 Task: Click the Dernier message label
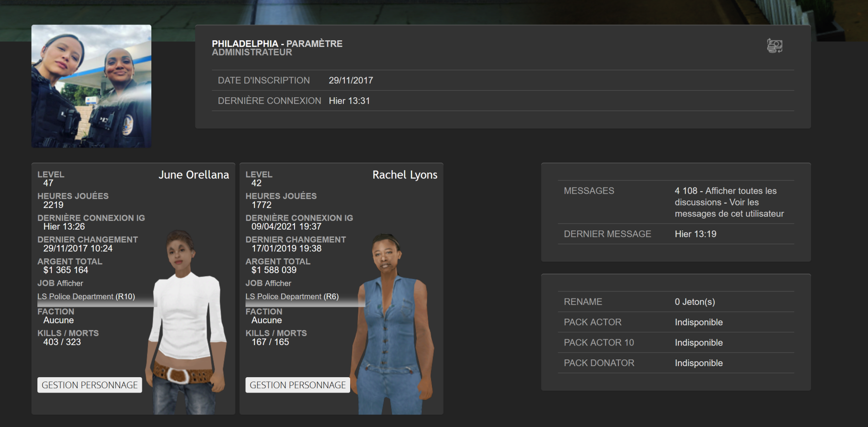[607, 234]
